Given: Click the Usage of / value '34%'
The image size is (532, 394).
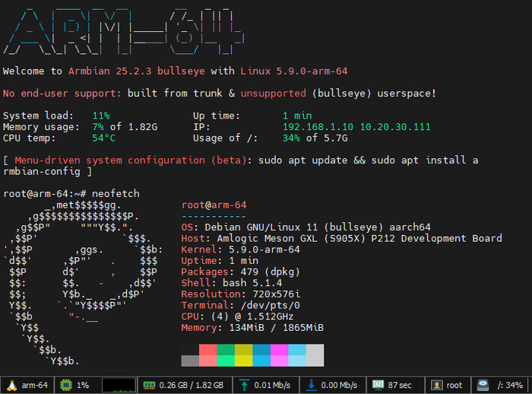Looking at the screenshot, I should 291,138.
